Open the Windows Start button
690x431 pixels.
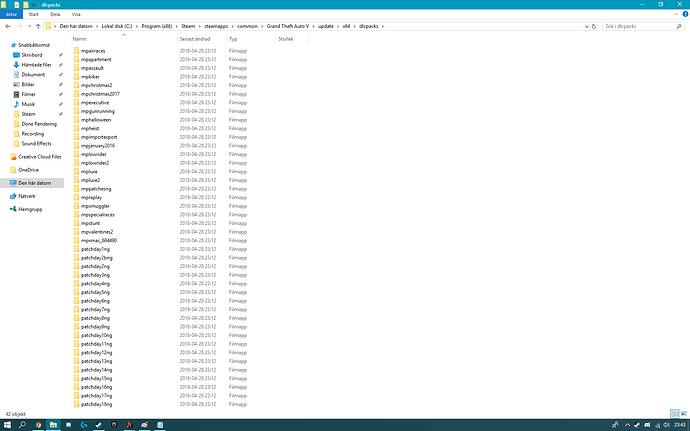click(x=7, y=425)
